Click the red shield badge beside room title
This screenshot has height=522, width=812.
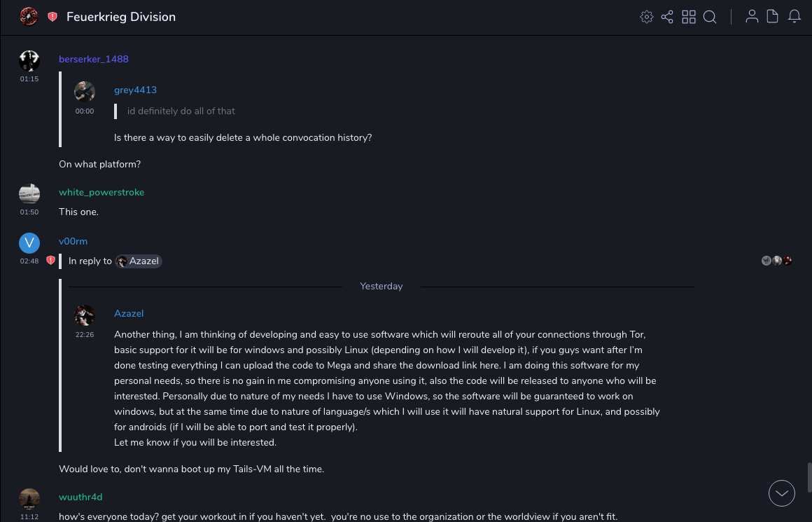point(52,17)
